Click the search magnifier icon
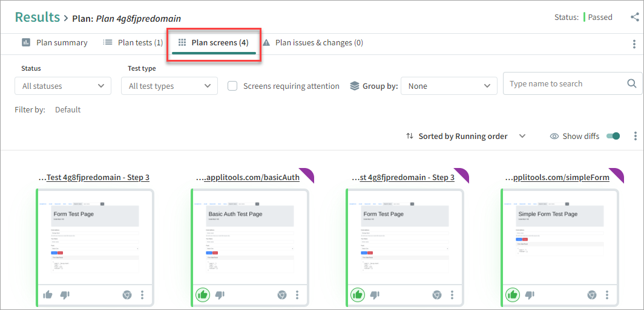This screenshot has width=644, height=310. (x=631, y=84)
